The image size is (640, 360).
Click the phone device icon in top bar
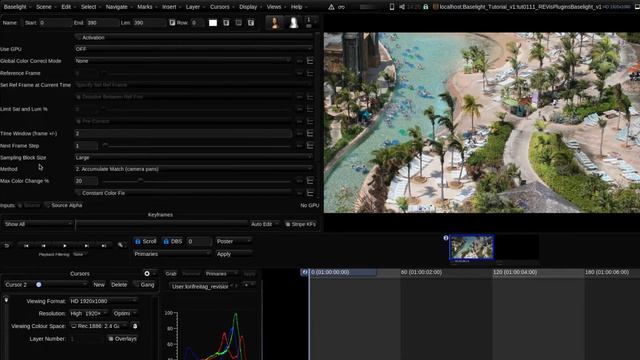coord(392,7)
